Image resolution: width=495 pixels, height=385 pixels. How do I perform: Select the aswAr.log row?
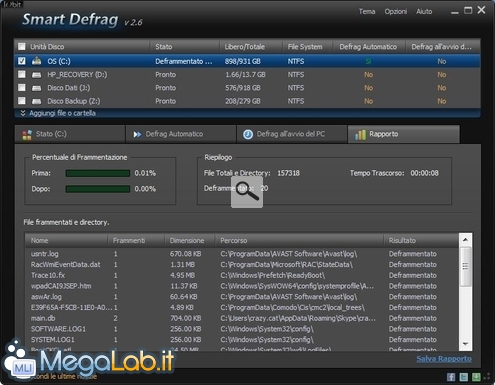[242, 297]
